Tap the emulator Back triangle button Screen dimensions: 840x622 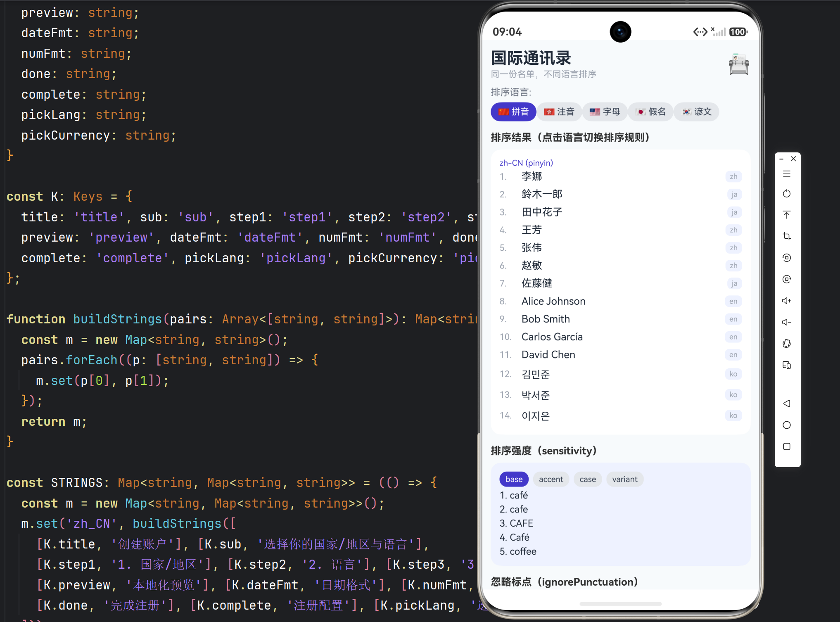point(787,404)
